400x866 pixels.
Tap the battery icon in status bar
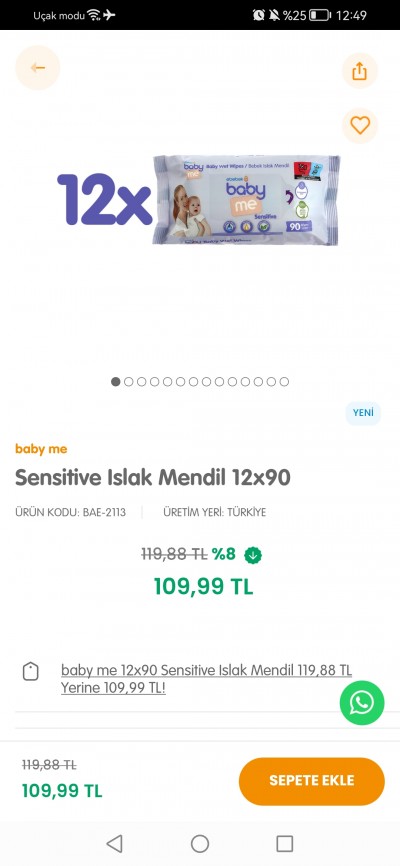click(320, 15)
